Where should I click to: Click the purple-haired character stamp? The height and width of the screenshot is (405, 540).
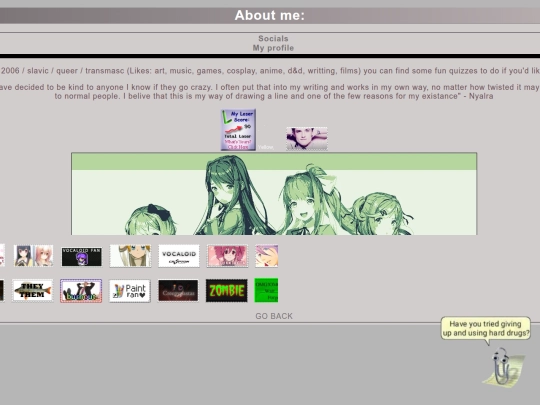point(267,256)
